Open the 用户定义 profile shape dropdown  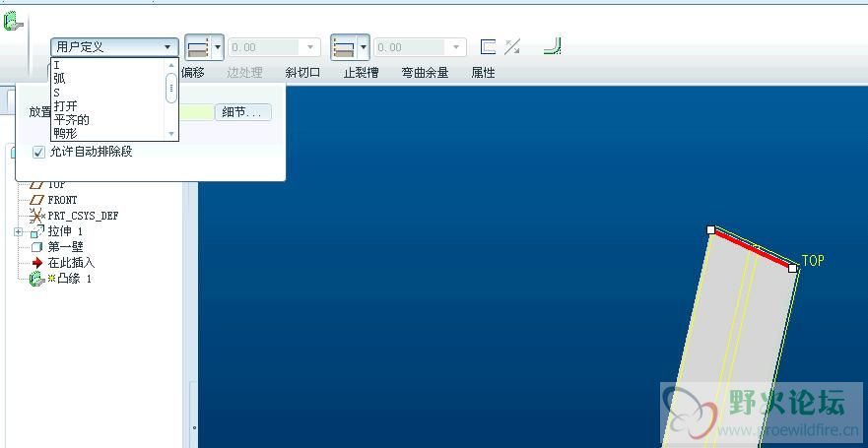[x=114, y=47]
